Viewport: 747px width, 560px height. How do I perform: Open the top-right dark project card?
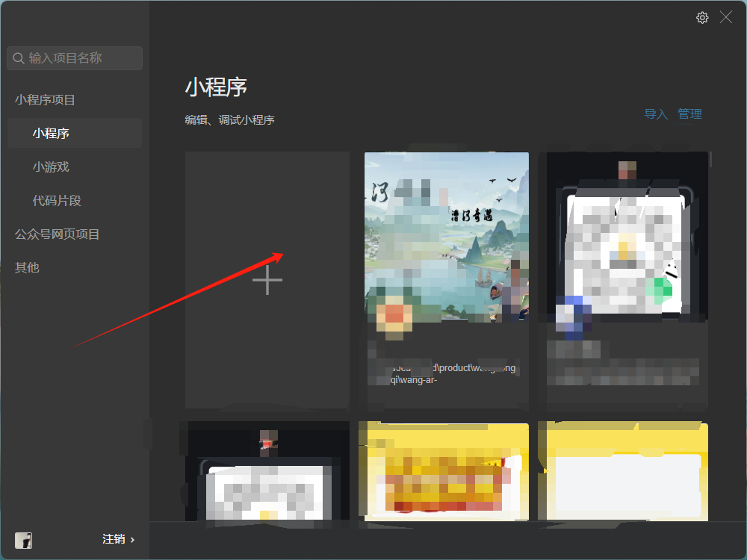point(623,237)
